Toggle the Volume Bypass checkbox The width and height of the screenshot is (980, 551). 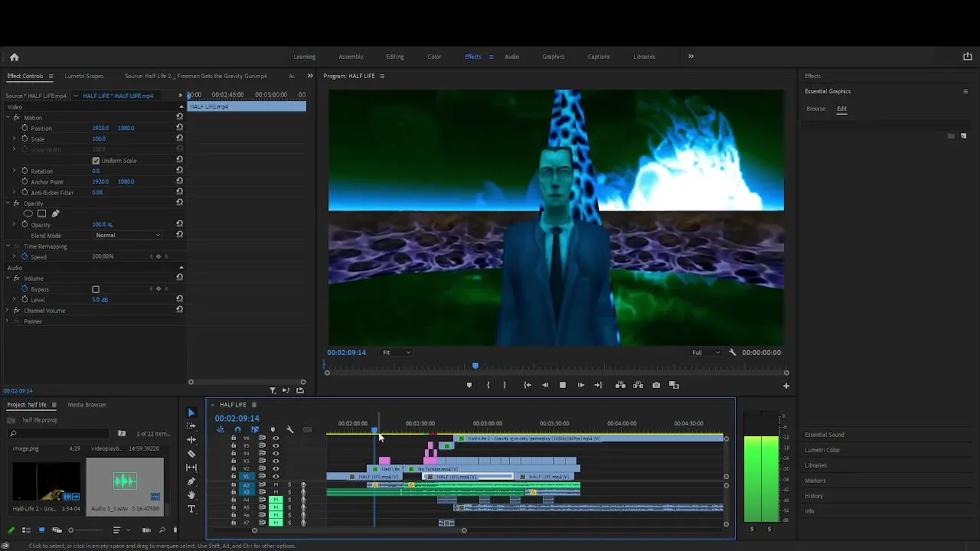96,289
